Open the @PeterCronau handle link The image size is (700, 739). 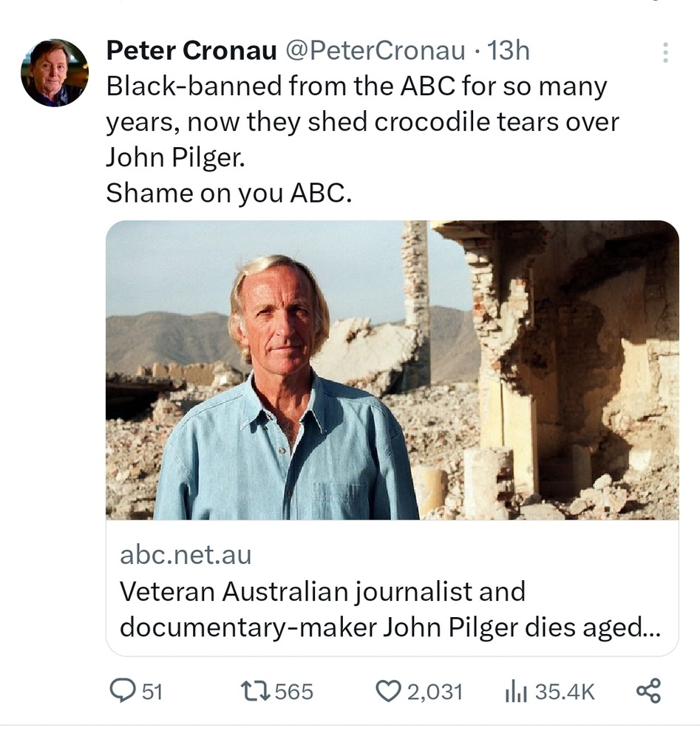[376, 50]
